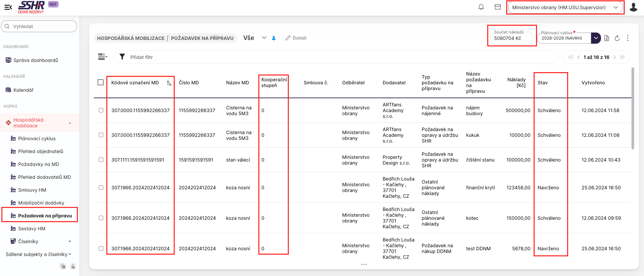This screenshot has height=276, width=644.
Task: Expand the Plánovací cyklus dropdown
Action: pyautogui.click(x=596, y=38)
